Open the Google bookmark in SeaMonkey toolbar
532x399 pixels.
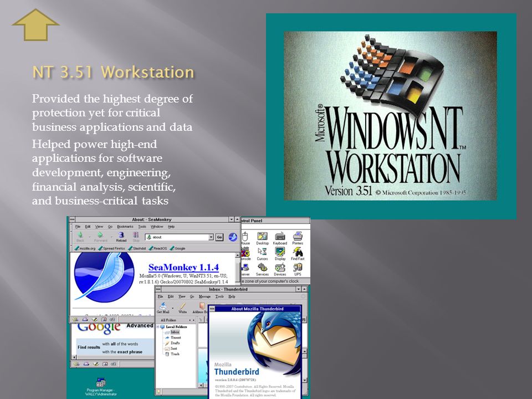coord(177,248)
